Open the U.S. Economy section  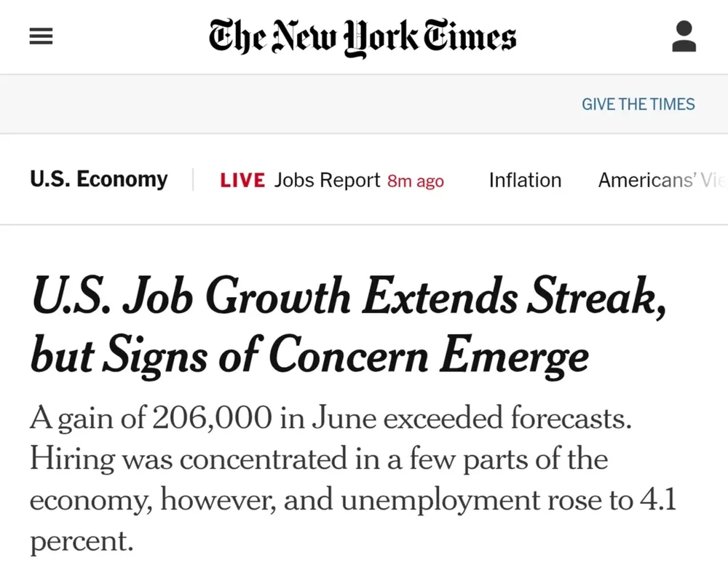[x=98, y=179]
